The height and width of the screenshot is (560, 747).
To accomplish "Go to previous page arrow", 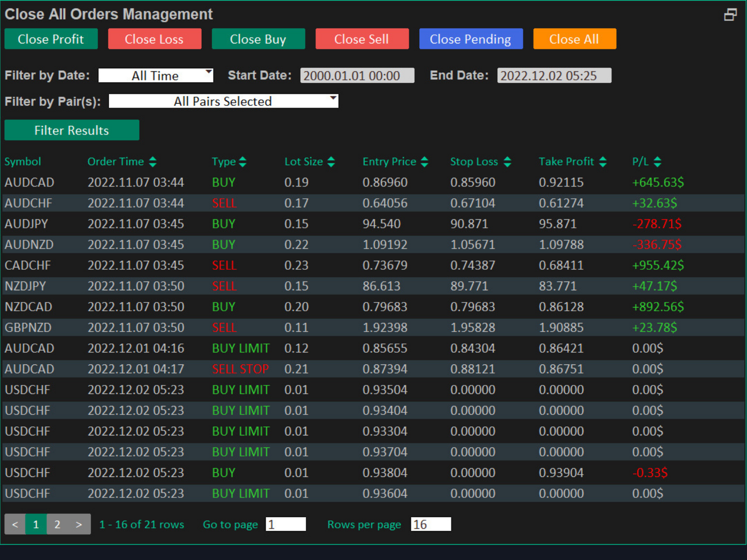I will tap(15, 524).
